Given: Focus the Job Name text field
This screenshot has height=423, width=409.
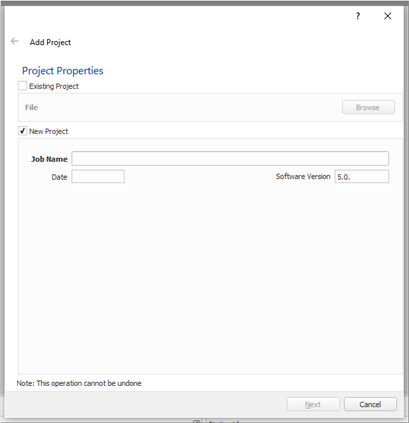Looking at the screenshot, I should (230, 159).
